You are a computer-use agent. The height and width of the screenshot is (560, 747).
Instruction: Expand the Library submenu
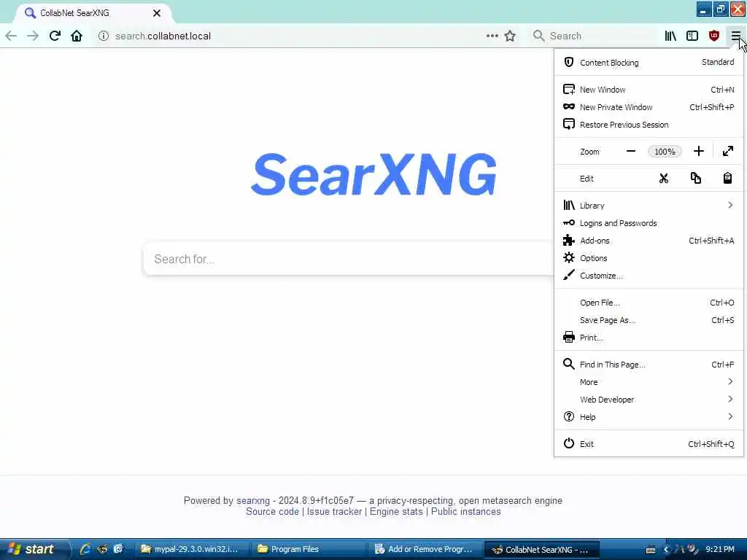tap(649, 205)
